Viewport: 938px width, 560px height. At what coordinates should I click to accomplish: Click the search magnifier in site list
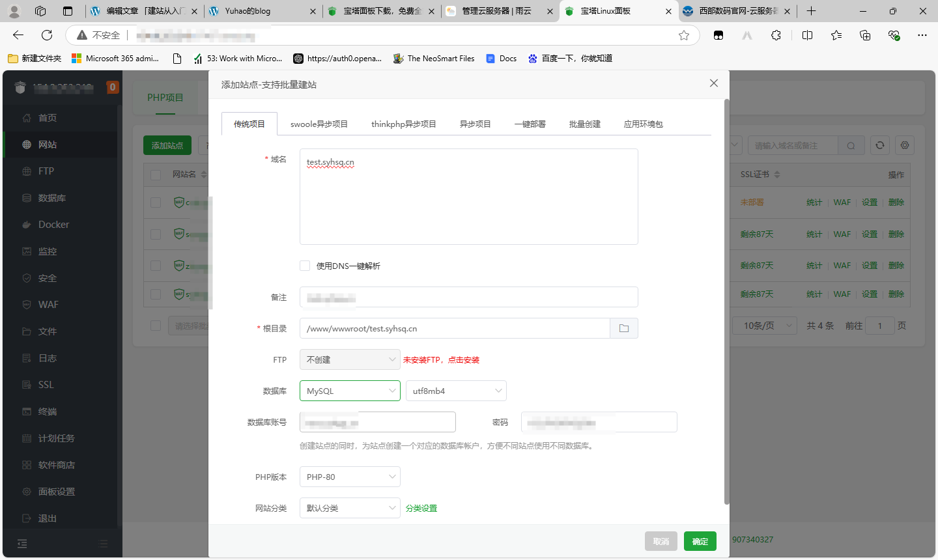click(851, 146)
